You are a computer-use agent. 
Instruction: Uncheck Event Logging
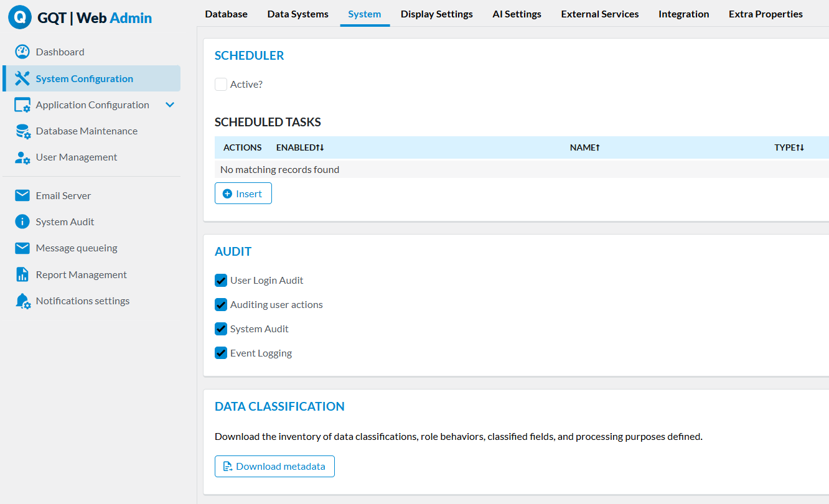tap(221, 353)
